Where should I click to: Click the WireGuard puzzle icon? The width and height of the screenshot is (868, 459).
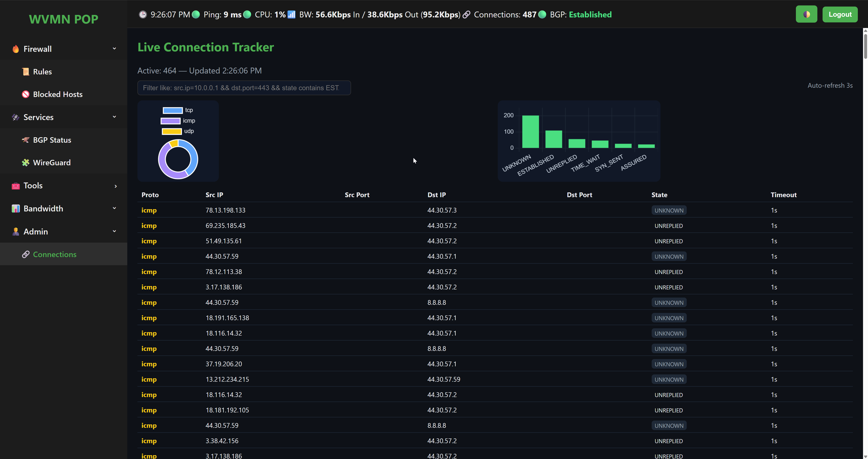(x=26, y=162)
